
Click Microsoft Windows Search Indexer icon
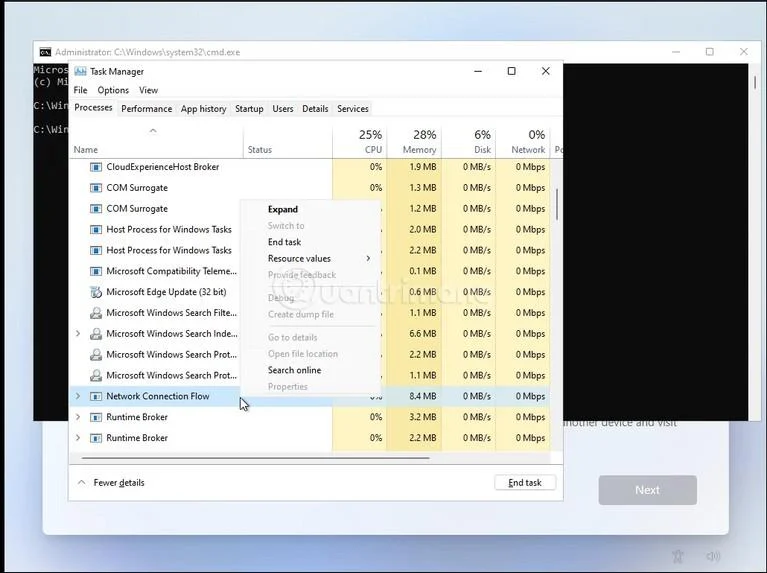point(96,334)
